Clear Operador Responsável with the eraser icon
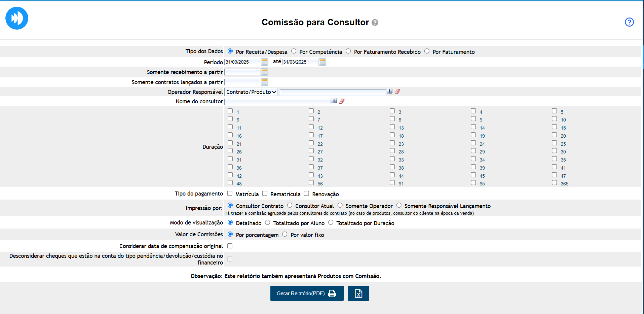 (397, 91)
